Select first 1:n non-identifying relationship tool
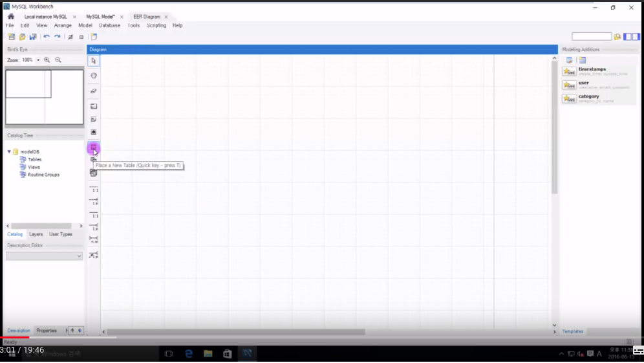644x363 pixels. pyautogui.click(x=94, y=201)
